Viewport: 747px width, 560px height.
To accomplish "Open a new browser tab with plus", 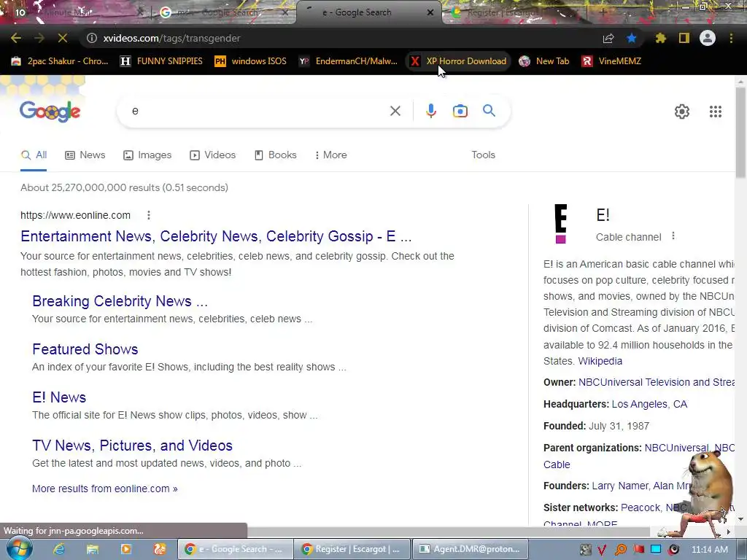I will 603,12.
